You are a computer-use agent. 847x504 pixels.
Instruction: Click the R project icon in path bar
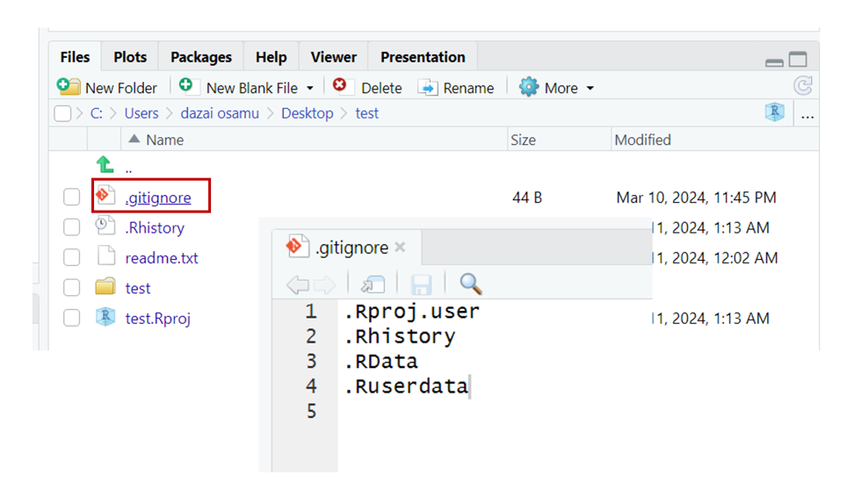774,113
